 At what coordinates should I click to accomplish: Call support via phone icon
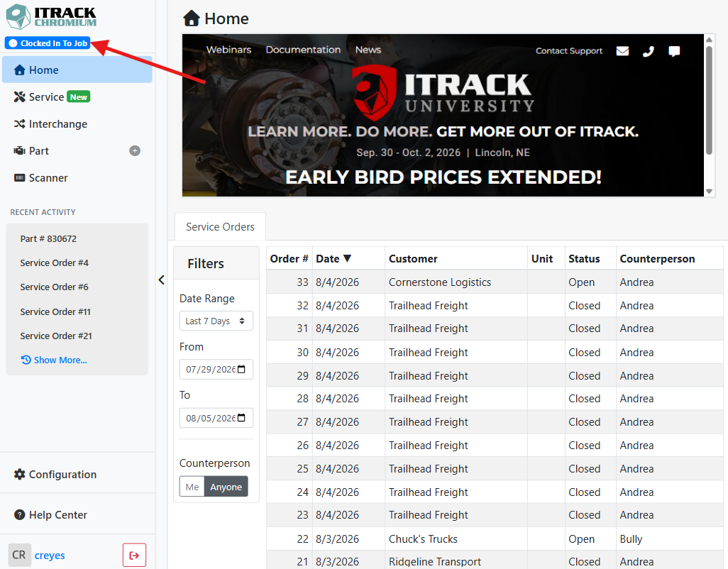(x=648, y=51)
